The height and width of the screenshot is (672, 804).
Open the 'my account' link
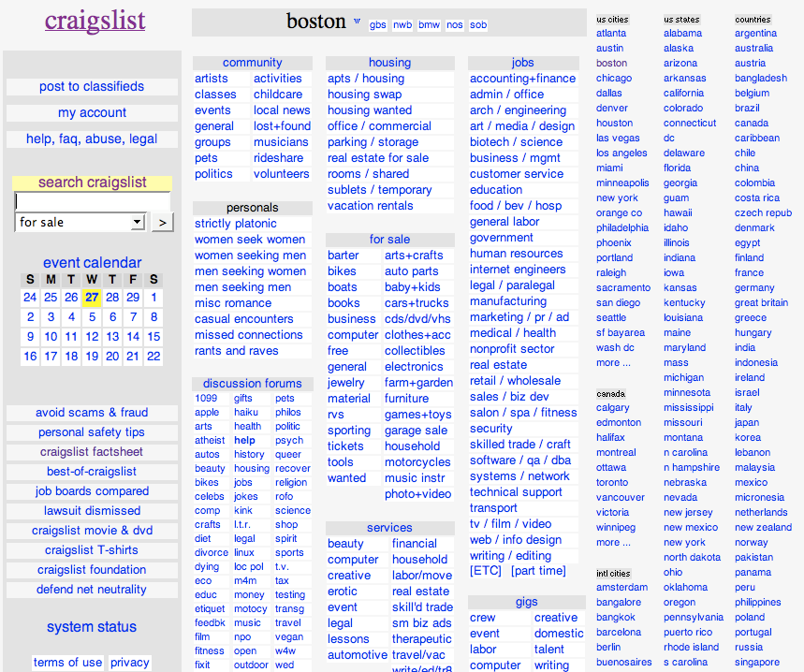click(92, 112)
